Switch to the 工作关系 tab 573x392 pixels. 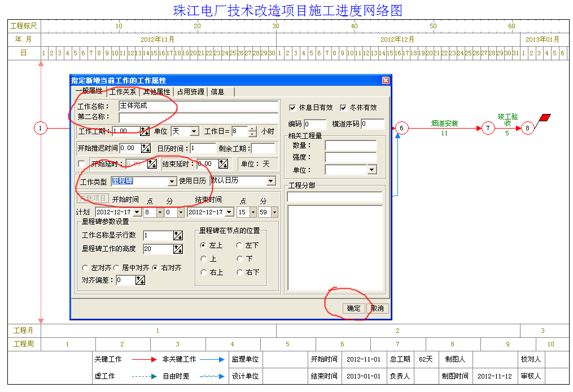click(x=123, y=92)
